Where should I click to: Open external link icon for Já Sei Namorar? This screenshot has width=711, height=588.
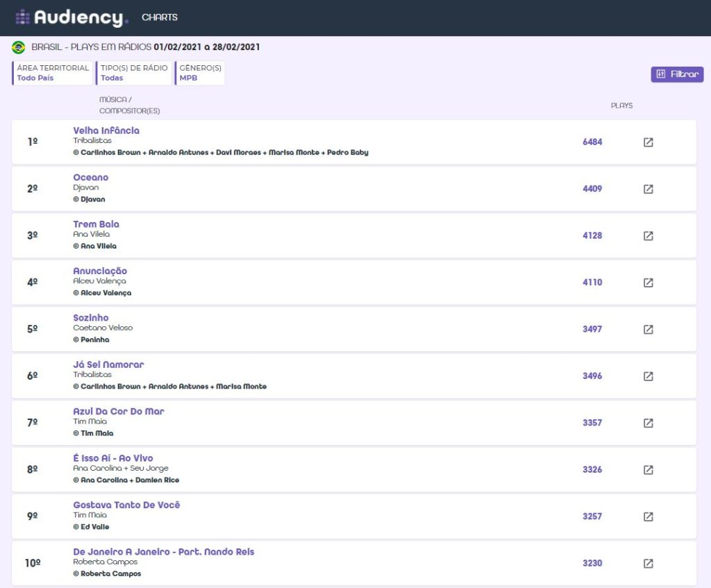(648, 376)
